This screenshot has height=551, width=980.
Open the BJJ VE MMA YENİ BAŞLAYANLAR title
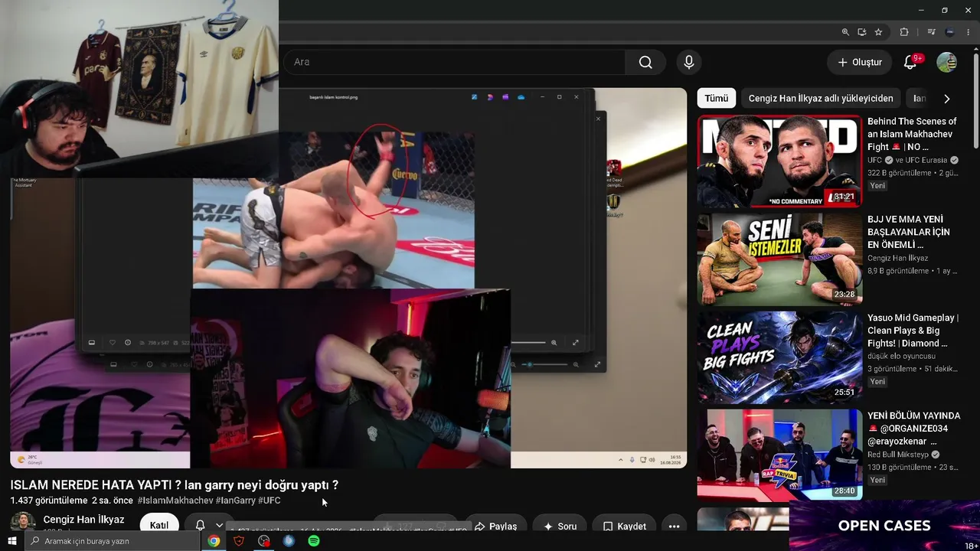point(910,232)
